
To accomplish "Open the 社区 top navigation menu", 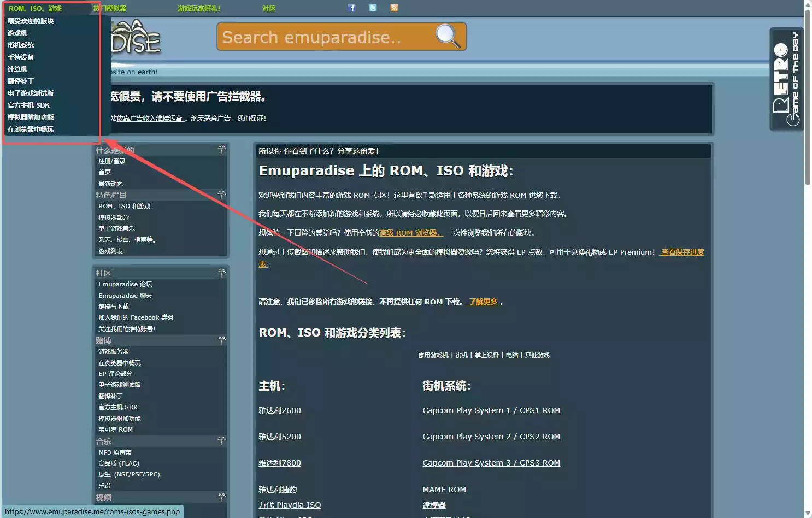I will pyautogui.click(x=269, y=8).
